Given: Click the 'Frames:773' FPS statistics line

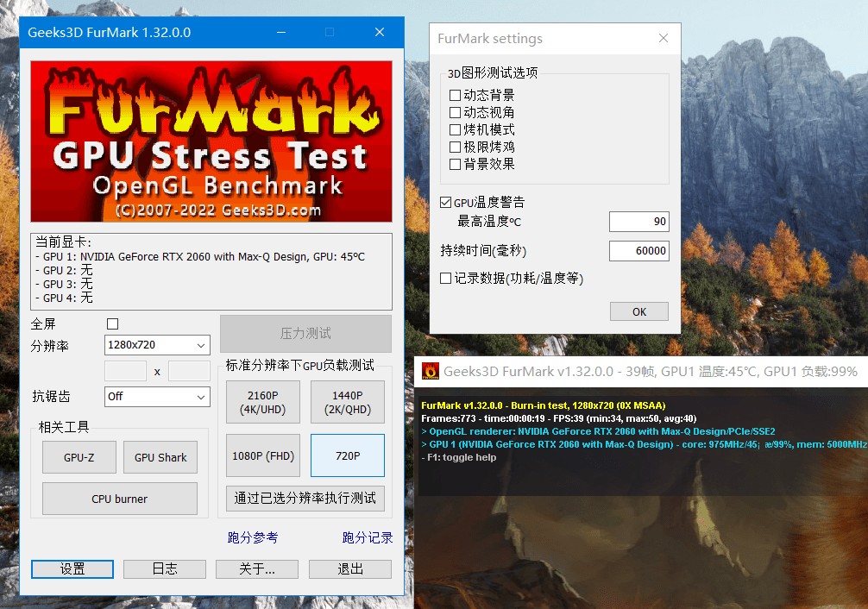Looking at the screenshot, I should coord(558,418).
